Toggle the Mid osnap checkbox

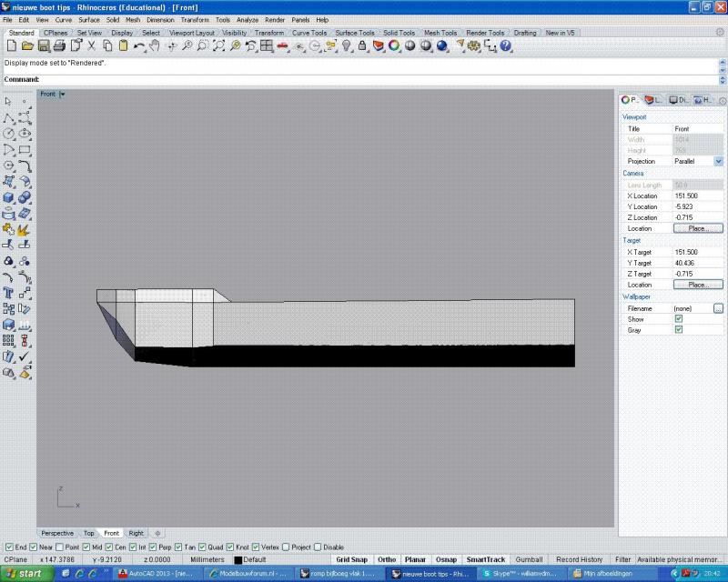point(86,547)
